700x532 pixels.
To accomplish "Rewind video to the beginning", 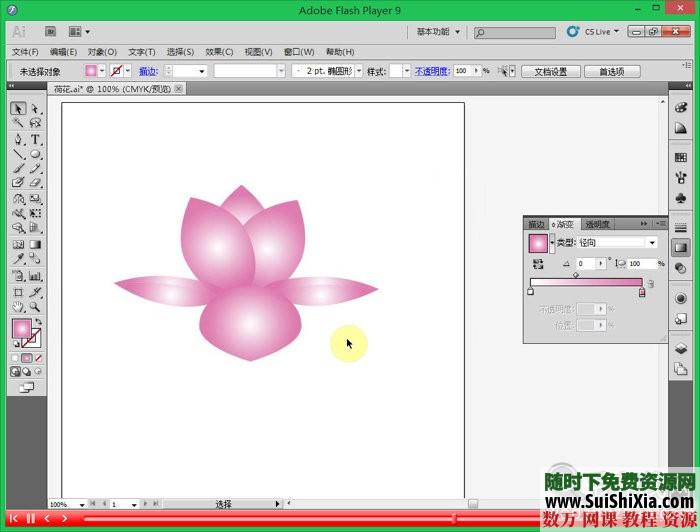I will (13, 518).
